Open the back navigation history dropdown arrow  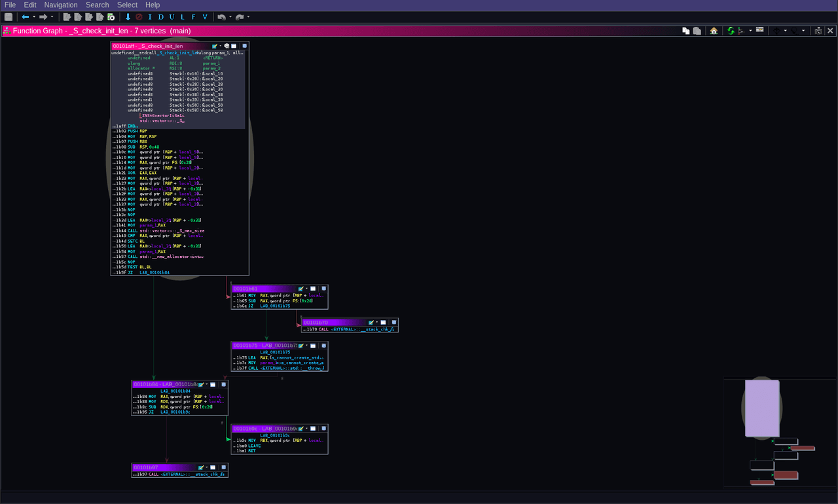coord(34,16)
